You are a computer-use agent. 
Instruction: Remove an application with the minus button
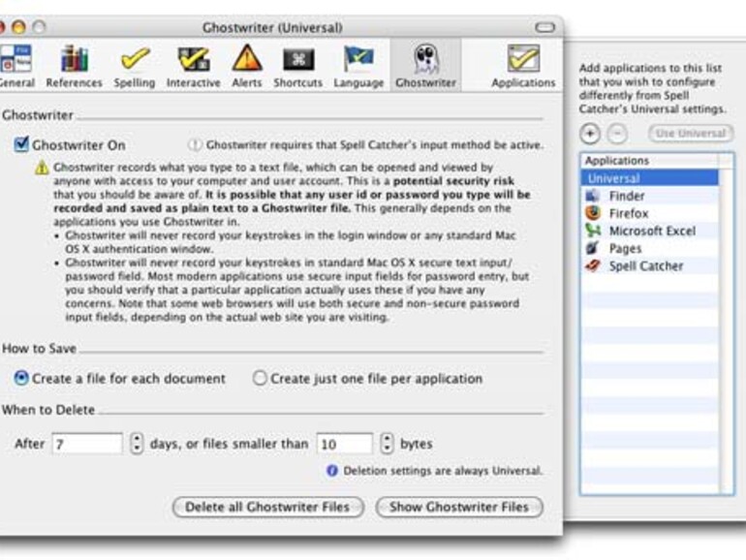point(617,134)
